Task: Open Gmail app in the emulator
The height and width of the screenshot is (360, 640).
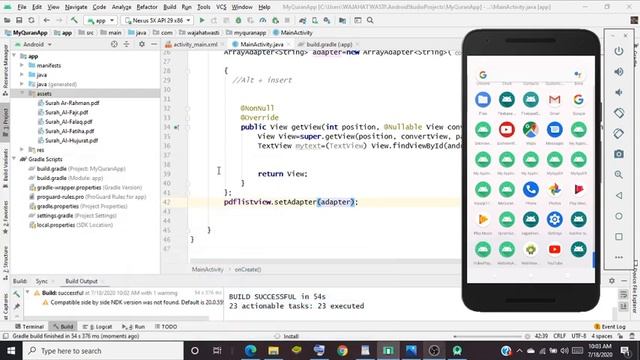Action: pyautogui.click(x=554, y=100)
